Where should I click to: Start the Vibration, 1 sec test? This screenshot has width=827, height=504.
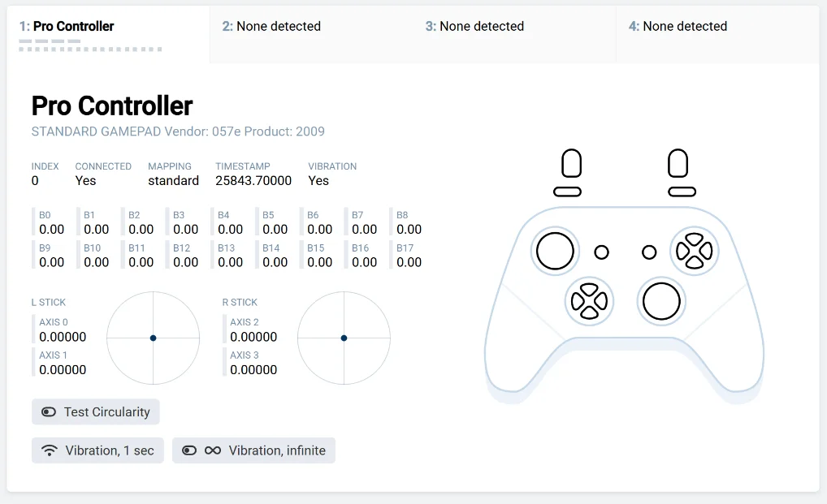click(97, 450)
